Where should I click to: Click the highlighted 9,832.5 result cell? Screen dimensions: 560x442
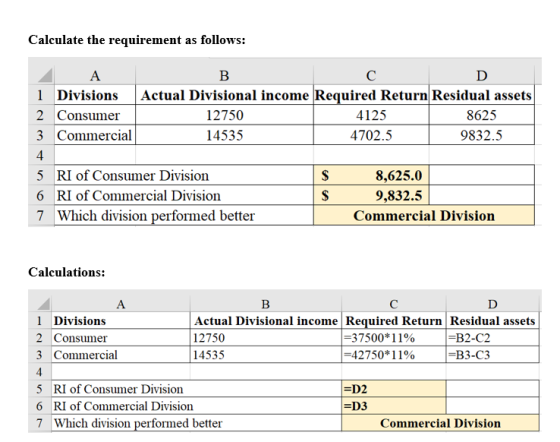371,195
